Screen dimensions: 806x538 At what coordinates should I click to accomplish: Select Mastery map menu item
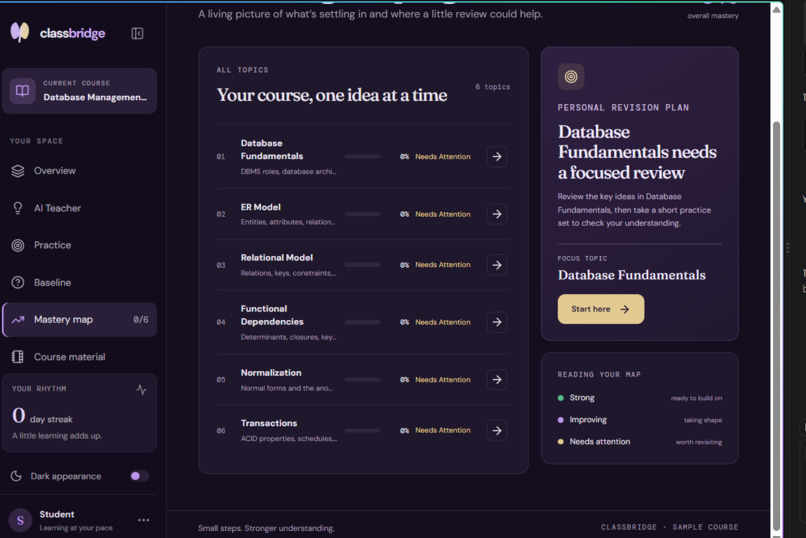tap(80, 320)
